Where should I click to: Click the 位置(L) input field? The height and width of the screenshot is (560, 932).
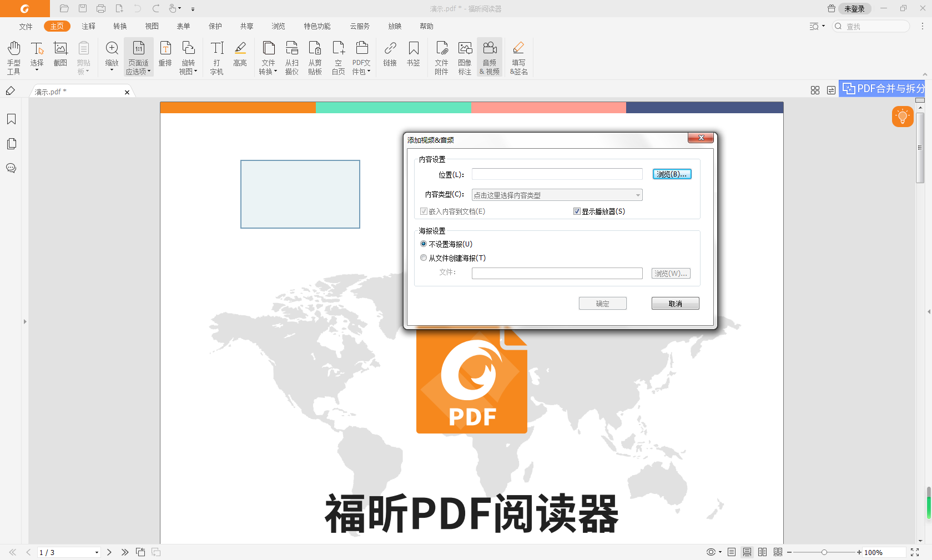(557, 174)
